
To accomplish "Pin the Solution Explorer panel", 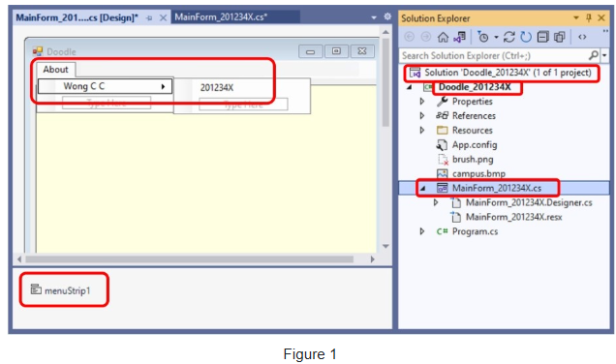I will 589,17.
